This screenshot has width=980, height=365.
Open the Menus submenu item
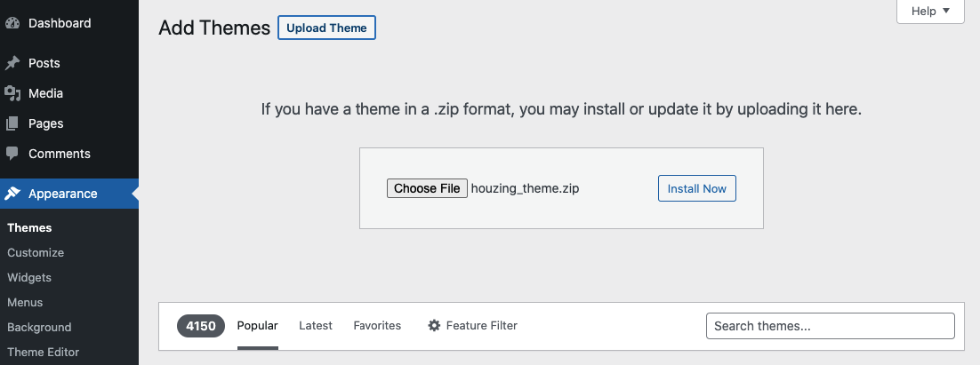coord(25,302)
